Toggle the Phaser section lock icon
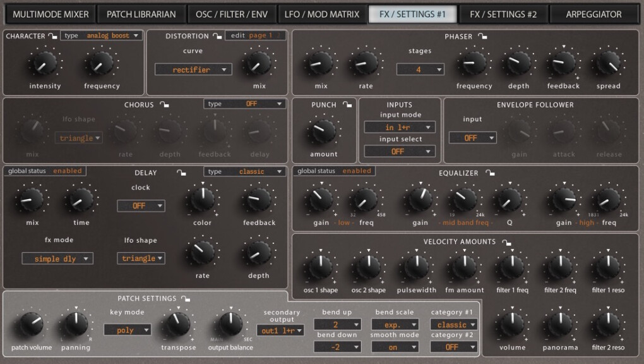 click(482, 36)
